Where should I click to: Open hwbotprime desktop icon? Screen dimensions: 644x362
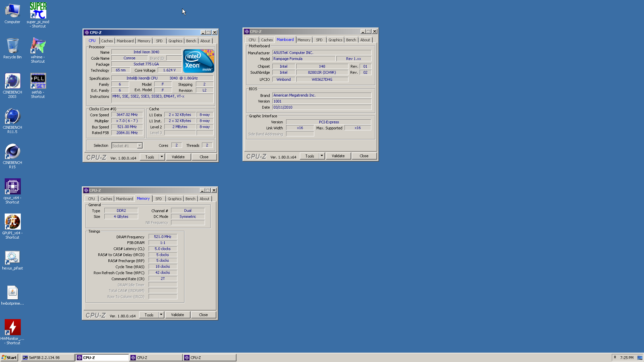[x=12, y=295]
